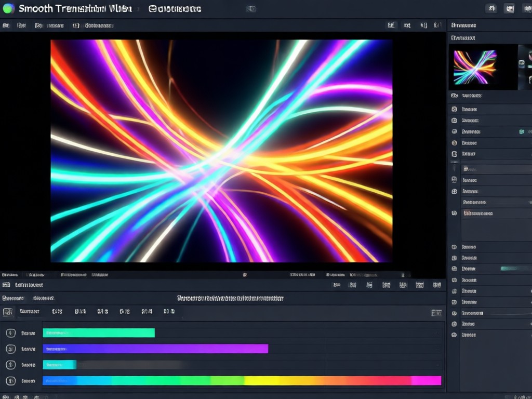Open the menu item beside the app title
This screenshot has width=532, height=399.
175,9
